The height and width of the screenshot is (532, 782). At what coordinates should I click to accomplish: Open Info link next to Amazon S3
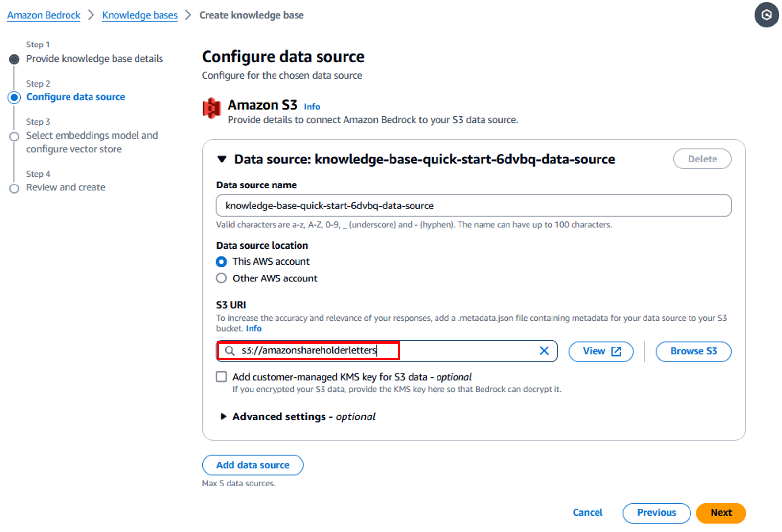pos(312,107)
